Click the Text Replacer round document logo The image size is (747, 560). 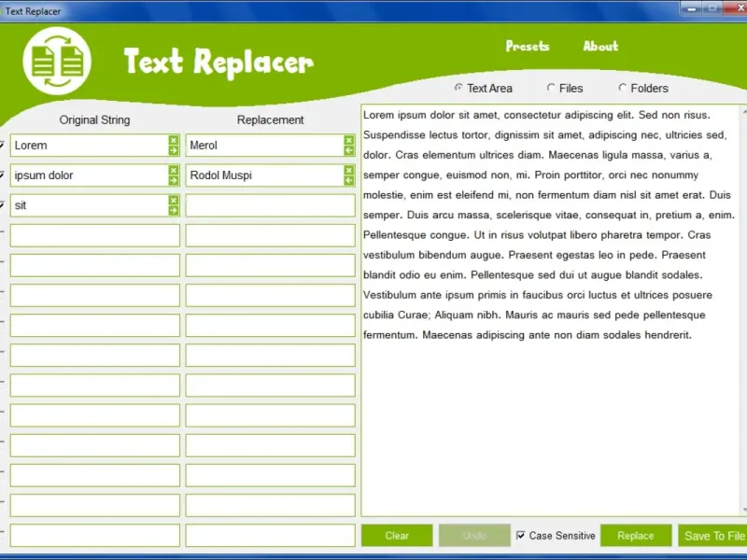[57, 61]
